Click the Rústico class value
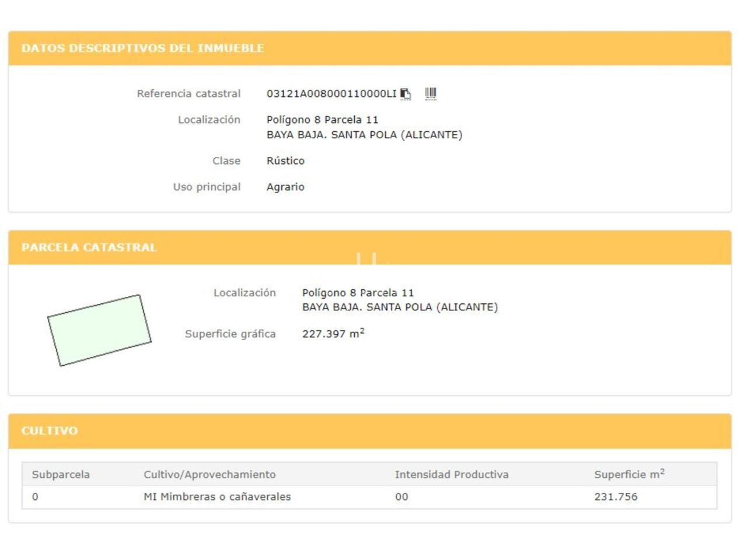 coord(285,161)
